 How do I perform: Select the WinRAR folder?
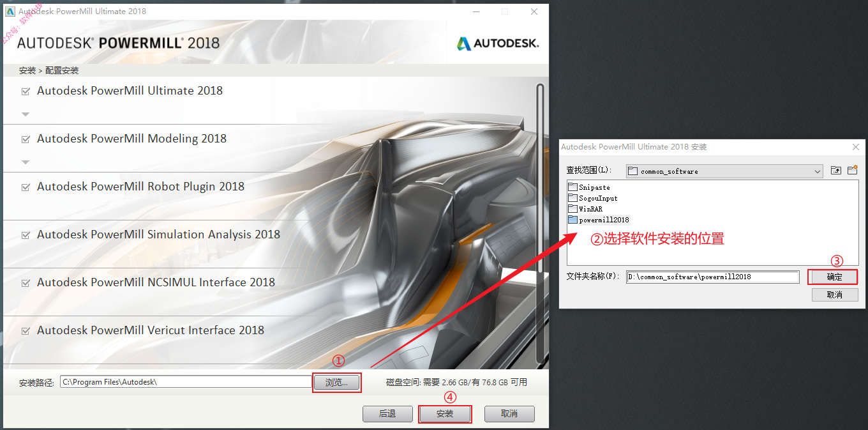pos(585,210)
